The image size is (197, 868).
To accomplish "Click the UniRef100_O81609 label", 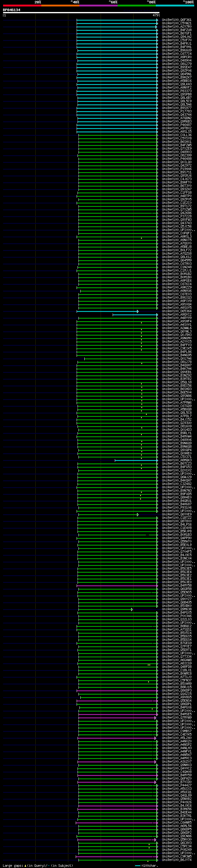I will [x=177, y=426].
